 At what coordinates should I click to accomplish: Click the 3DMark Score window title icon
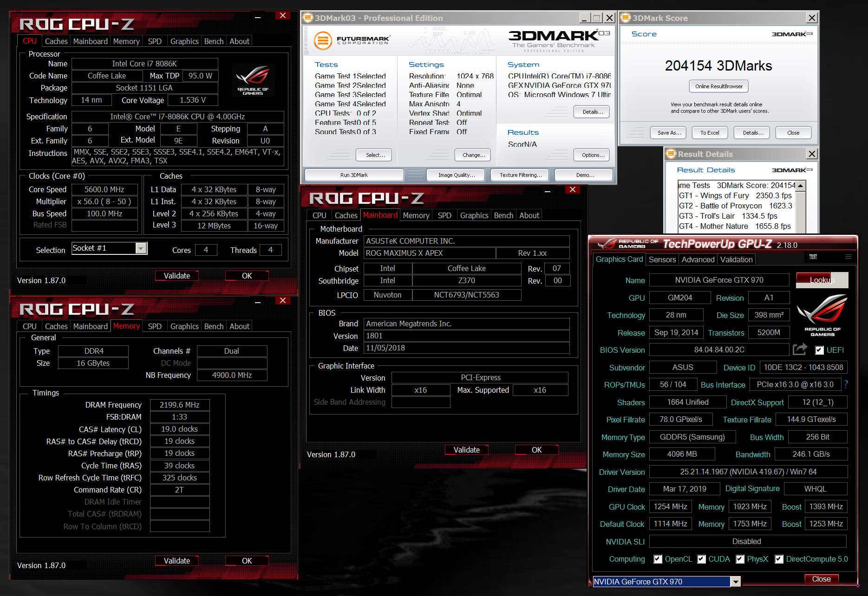point(626,18)
